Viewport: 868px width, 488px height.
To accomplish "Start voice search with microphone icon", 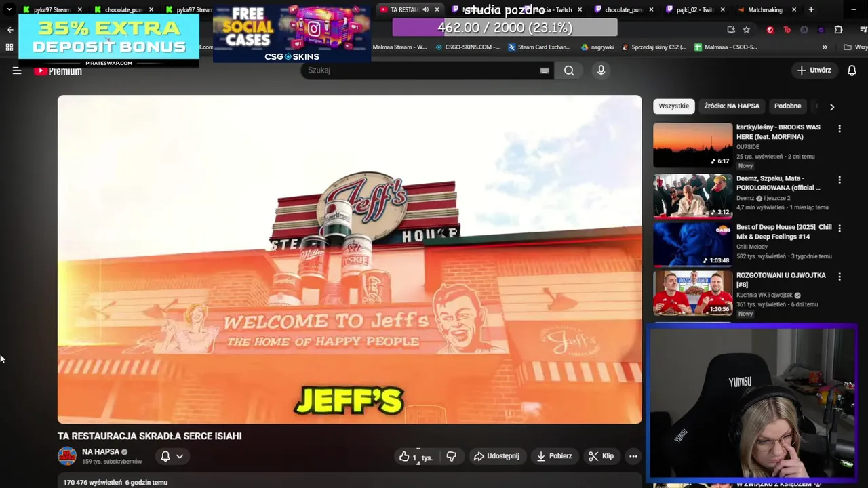I will click(601, 70).
